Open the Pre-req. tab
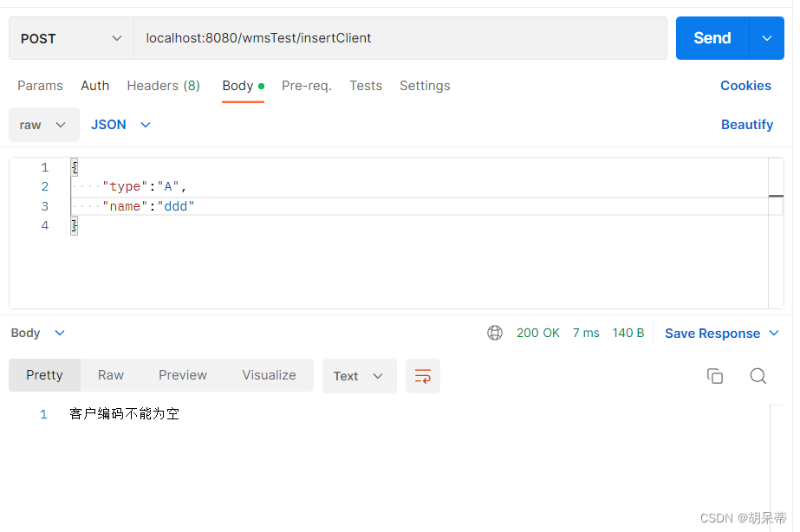This screenshot has width=800, height=532. [x=307, y=86]
